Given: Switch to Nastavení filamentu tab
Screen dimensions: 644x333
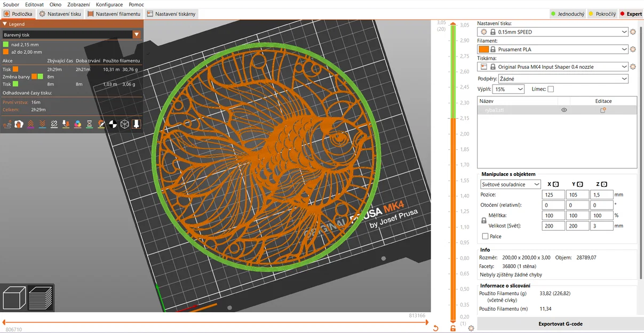Looking at the screenshot, I should pyautogui.click(x=114, y=14).
